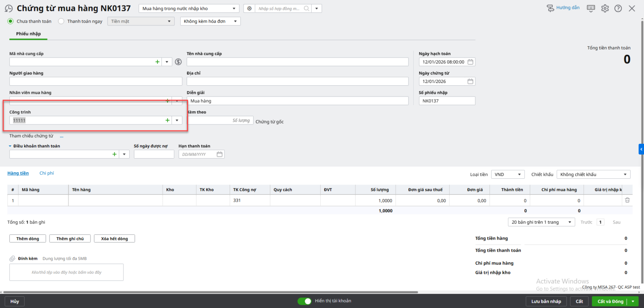Click the supplier debt dollar icon

pyautogui.click(x=178, y=62)
